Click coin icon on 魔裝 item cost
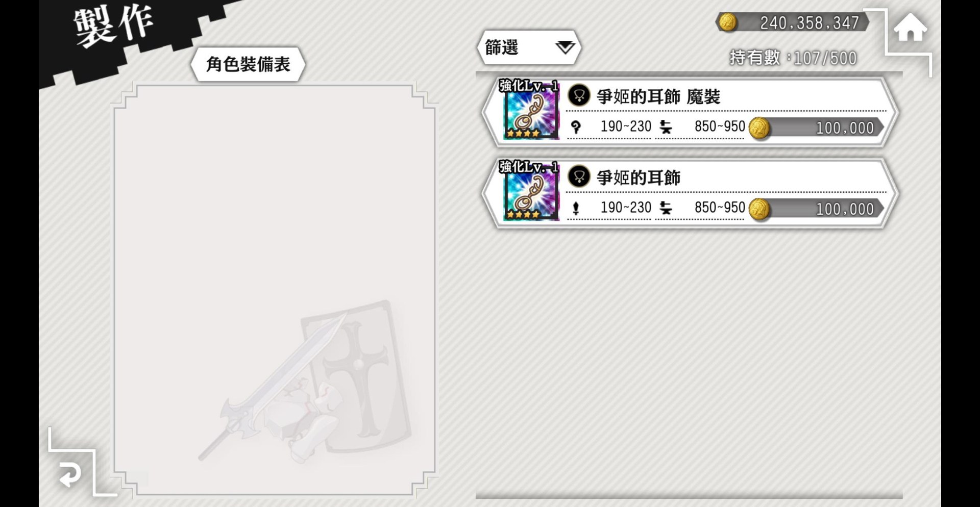This screenshot has height=507, width=980. pyautogui.click(x=759, y=128)
